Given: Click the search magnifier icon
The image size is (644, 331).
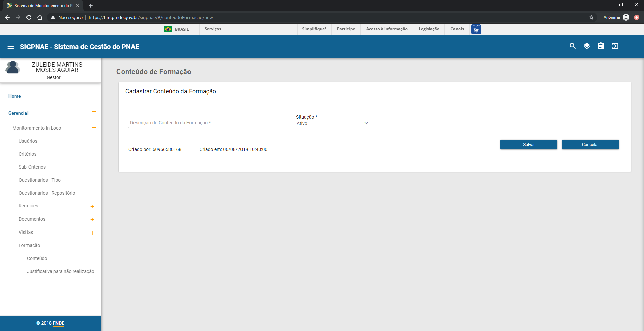Looking at the screenshot, I should pyautogui.click(x=572, y=46).
